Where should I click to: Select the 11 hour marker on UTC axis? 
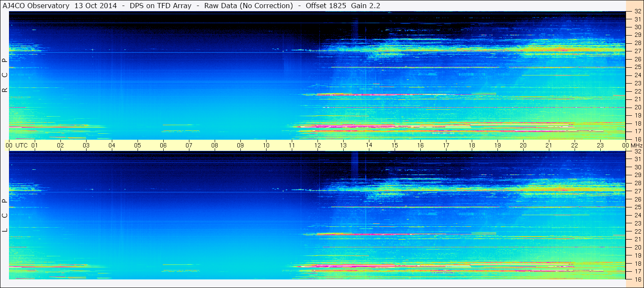[x=292, y=146]
